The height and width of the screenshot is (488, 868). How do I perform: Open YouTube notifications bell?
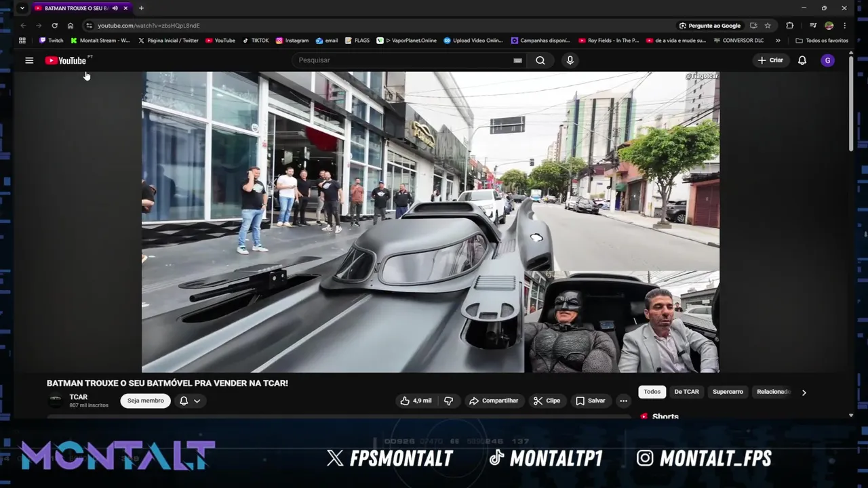point(802,60)
